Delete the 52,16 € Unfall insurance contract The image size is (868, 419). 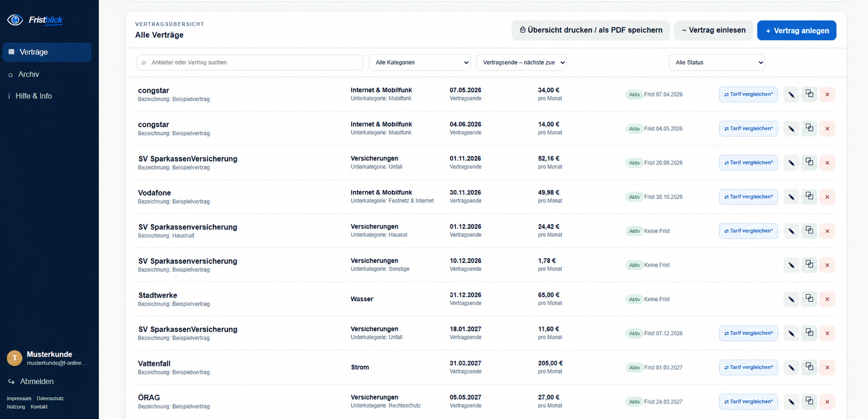click(827, 163)
